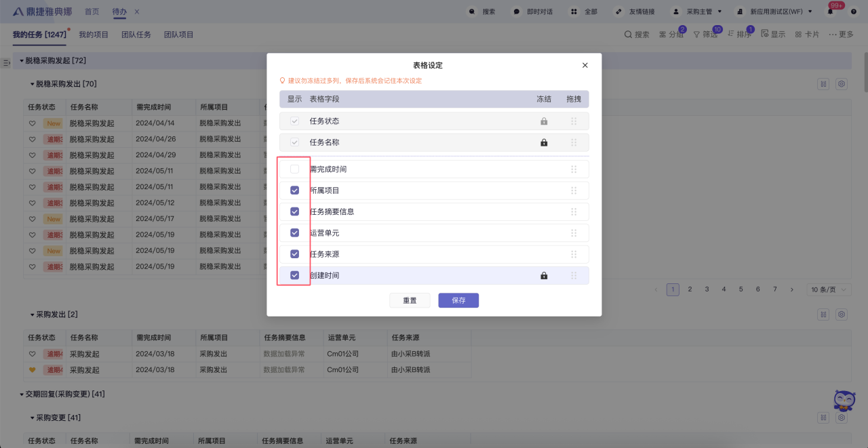868x448 pixels.
Task: Open settings gear for 采购发出 table
Action: click(842, 314)
